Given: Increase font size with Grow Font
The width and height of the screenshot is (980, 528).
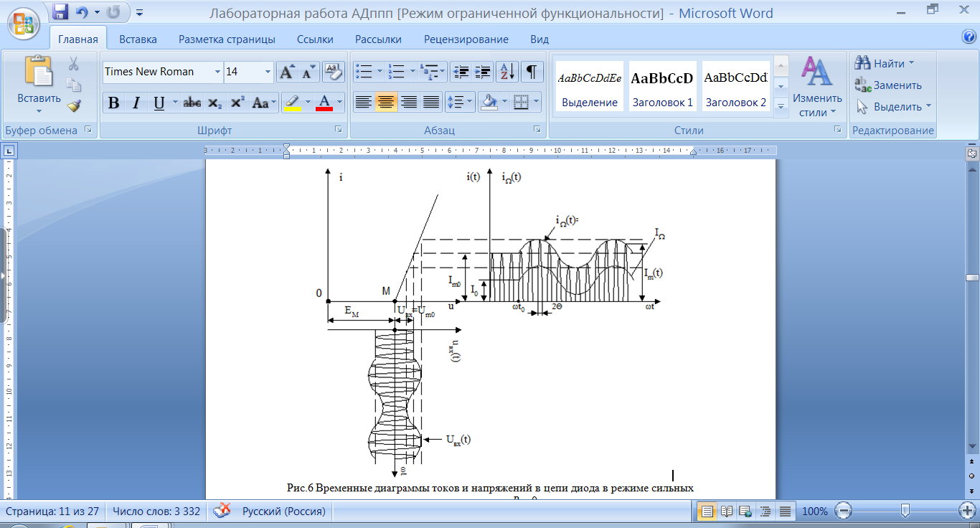Looking at the screenshot, I should click(288, 72).
